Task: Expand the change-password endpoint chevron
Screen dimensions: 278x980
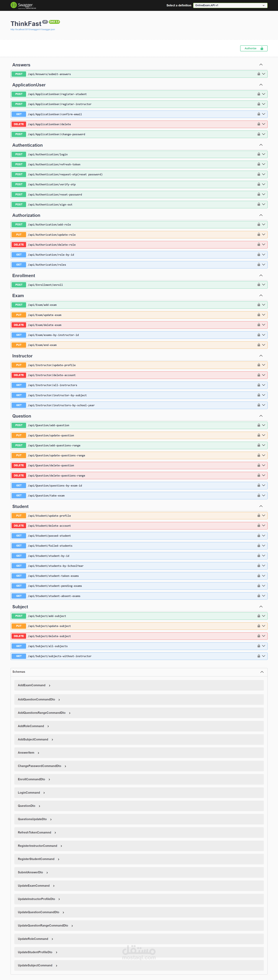Action: coord(264,134)
